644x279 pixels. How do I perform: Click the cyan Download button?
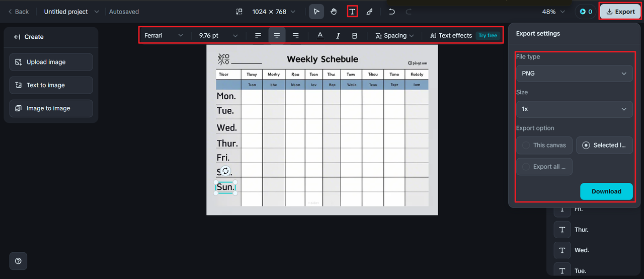click(606, 191)
